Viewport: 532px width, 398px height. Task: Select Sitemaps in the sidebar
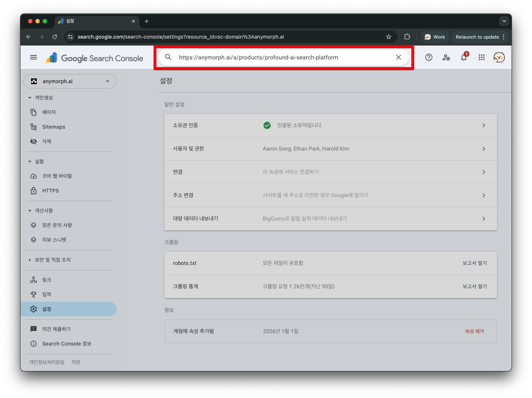coord(53,126)
